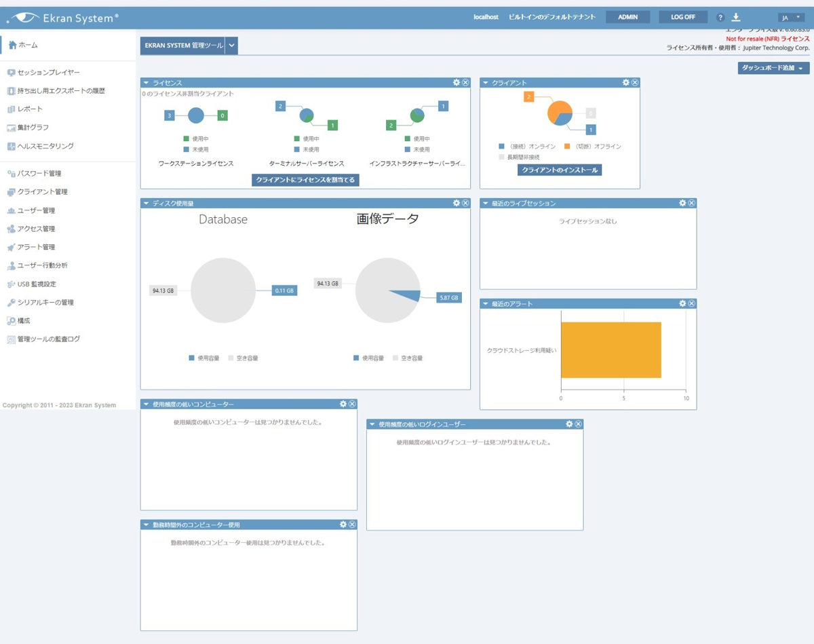
Task: Configure 最近のライブセッション panel via gear
Action: 682,203
